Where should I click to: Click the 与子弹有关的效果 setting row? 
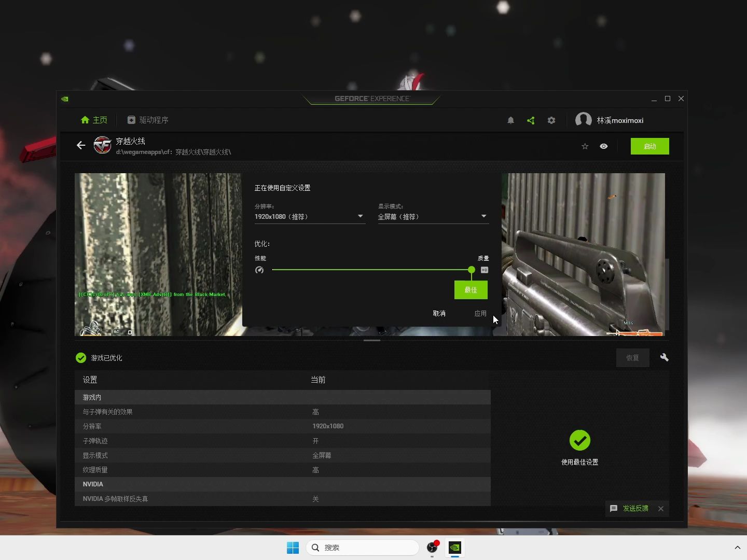(x=283, y=412)
